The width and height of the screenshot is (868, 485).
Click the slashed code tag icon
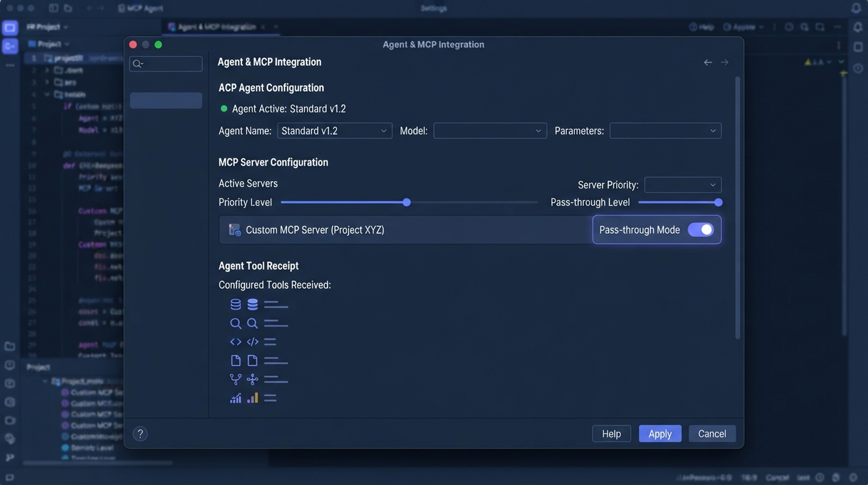click(x=252, y=342)
